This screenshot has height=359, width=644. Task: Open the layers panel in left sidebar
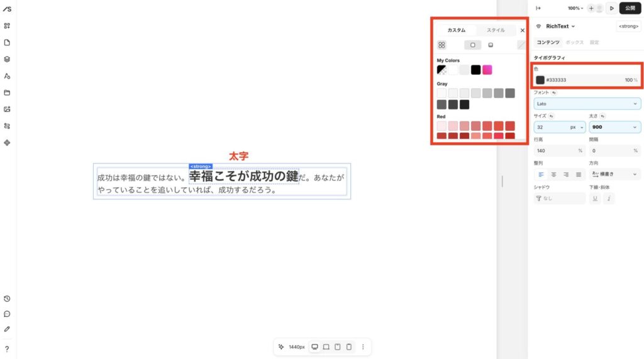7,59
